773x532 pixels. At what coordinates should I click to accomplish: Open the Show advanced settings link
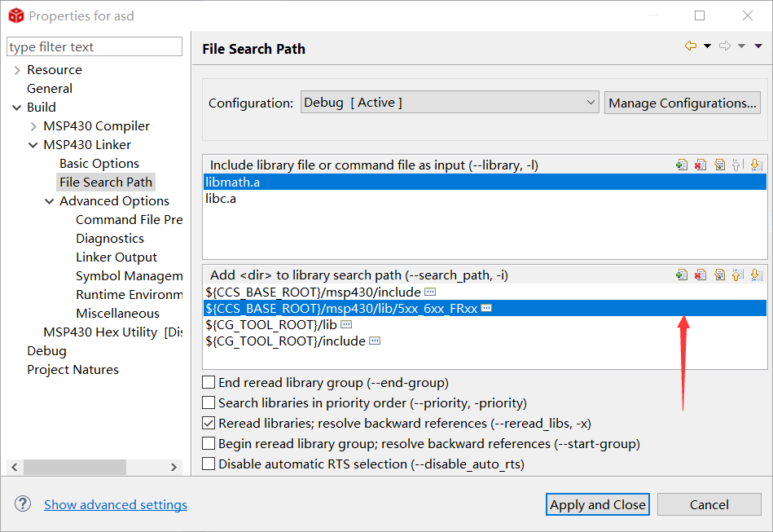point(116,504)
